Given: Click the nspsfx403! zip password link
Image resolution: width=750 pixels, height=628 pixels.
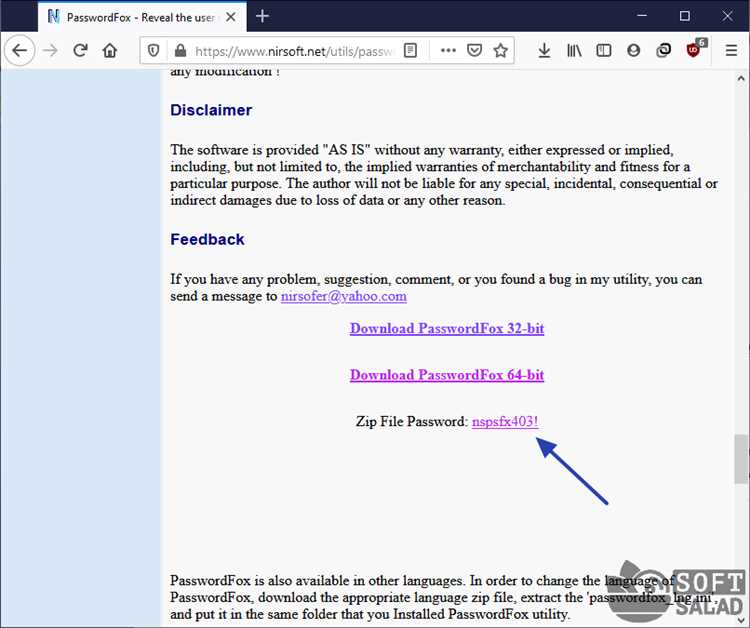Looking at the screenshot, I should point(505,421).
